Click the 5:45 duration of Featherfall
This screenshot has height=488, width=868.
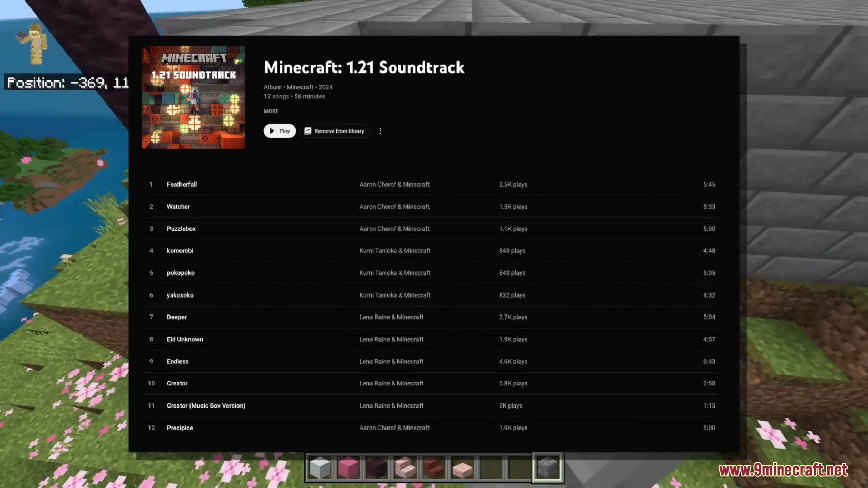click(x=709, y=185)
